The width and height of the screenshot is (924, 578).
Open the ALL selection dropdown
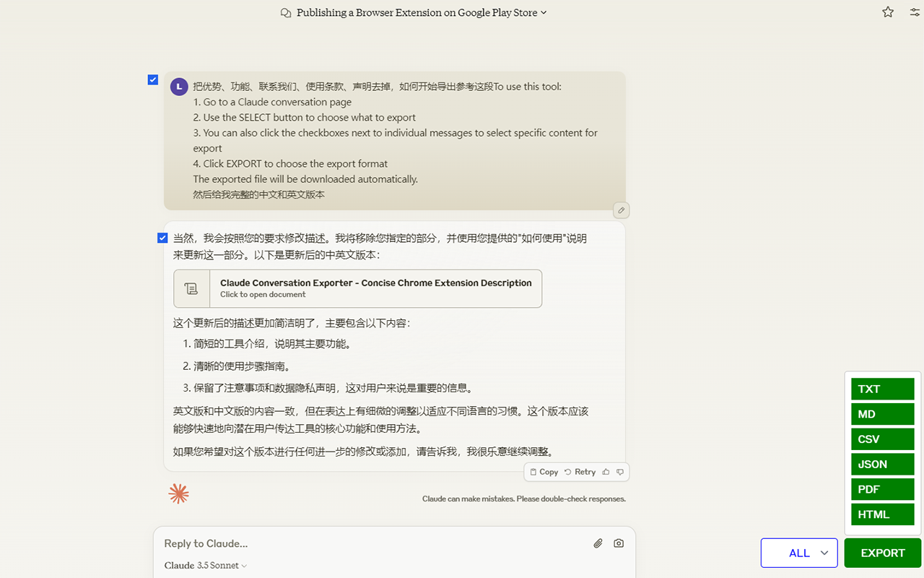(799, 553)
